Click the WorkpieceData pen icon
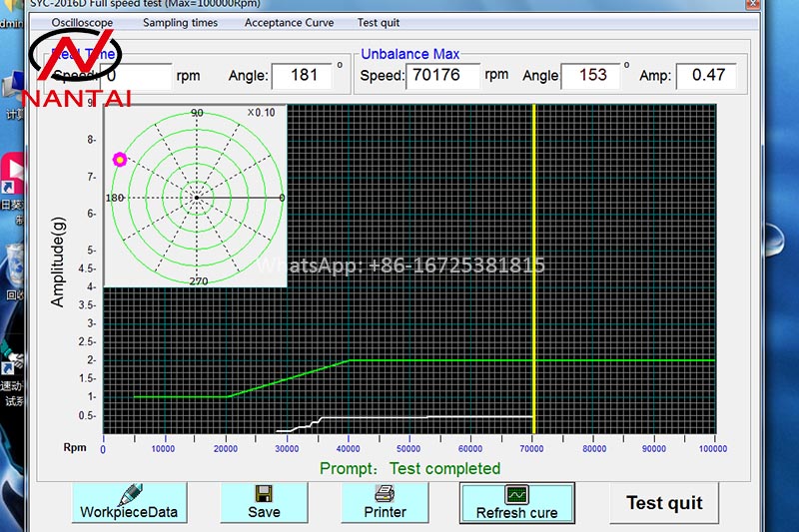 tap(128, 494)
